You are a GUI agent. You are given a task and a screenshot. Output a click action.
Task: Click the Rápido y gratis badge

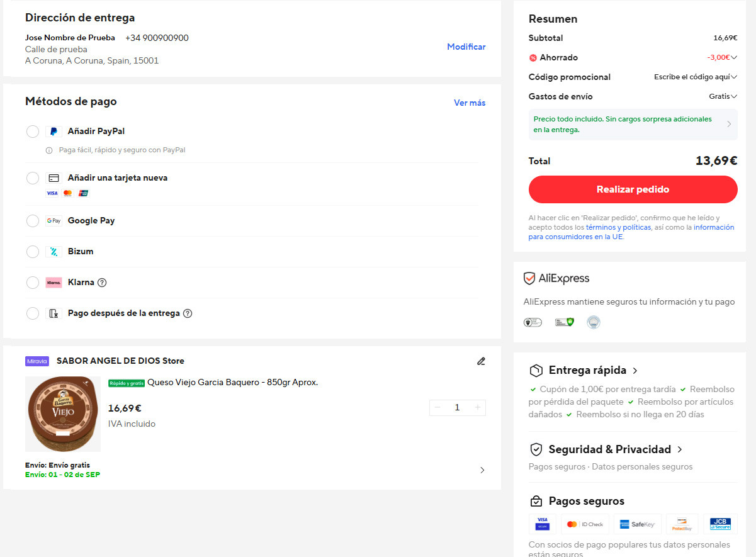[x=127, y=383]
